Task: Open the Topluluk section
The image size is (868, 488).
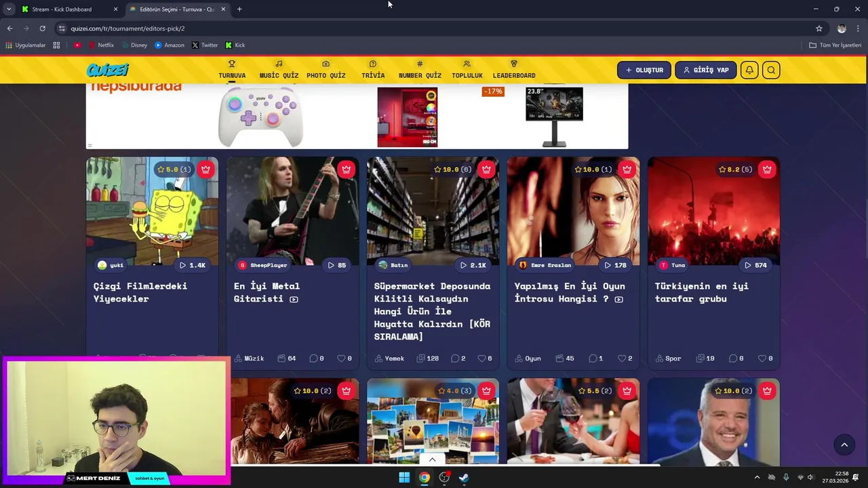Action: [x=467, y=70]
